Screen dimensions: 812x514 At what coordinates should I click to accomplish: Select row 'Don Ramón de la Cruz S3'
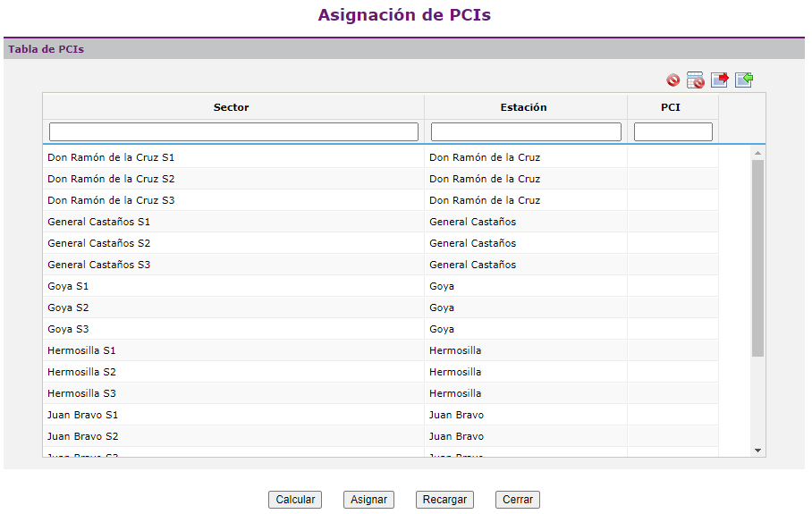tap(381, 200)
